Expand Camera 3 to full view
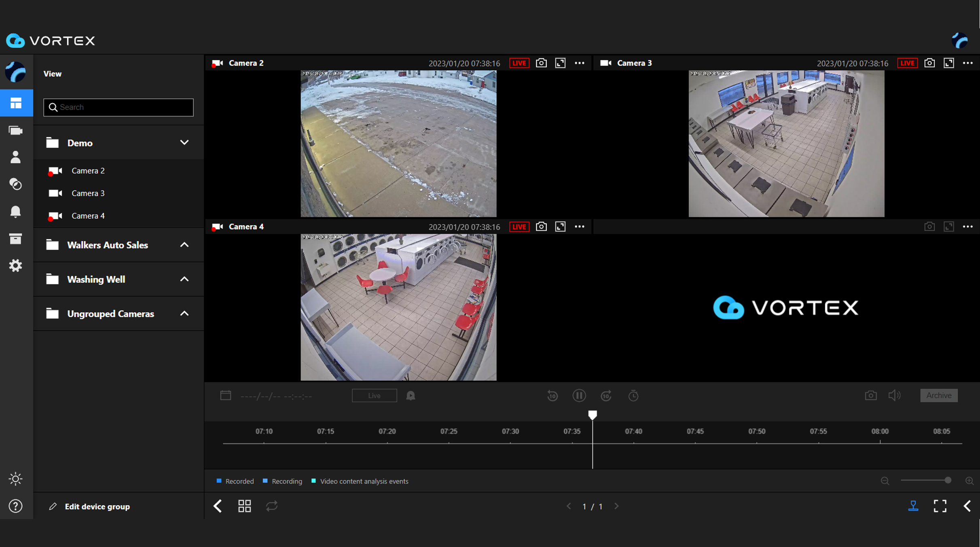980x547 pixels. click(x=948, y=63)
